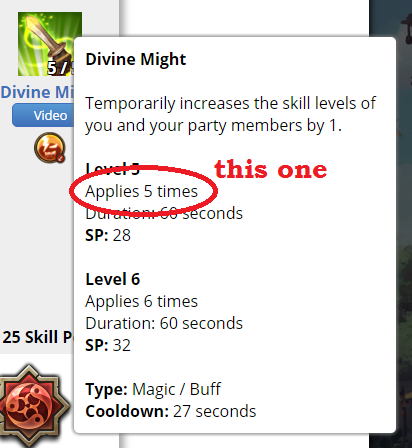Viewport: 412px width, 448px height.
Task: Click the SP: 28 value
Action: [x=108, y=235]
